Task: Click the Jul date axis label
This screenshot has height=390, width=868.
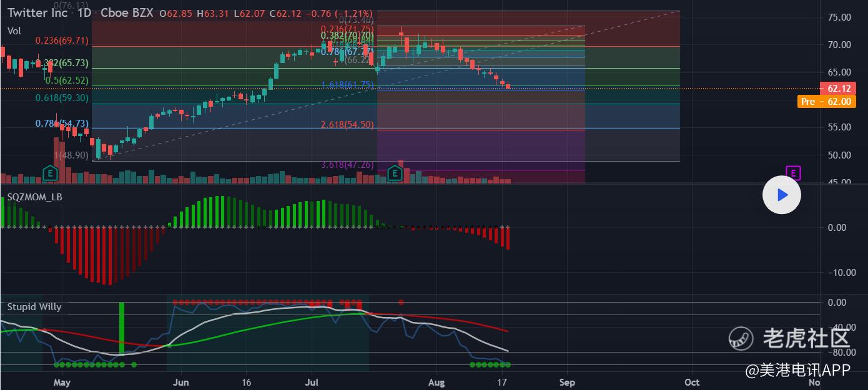Action: [312, 382]
